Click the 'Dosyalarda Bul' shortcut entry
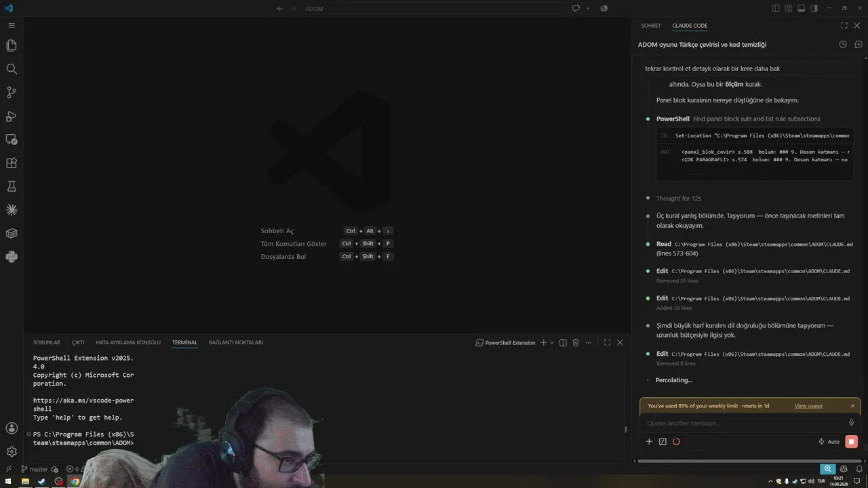The width and height of the screenshot is (868, 488). tap(283, 257)
